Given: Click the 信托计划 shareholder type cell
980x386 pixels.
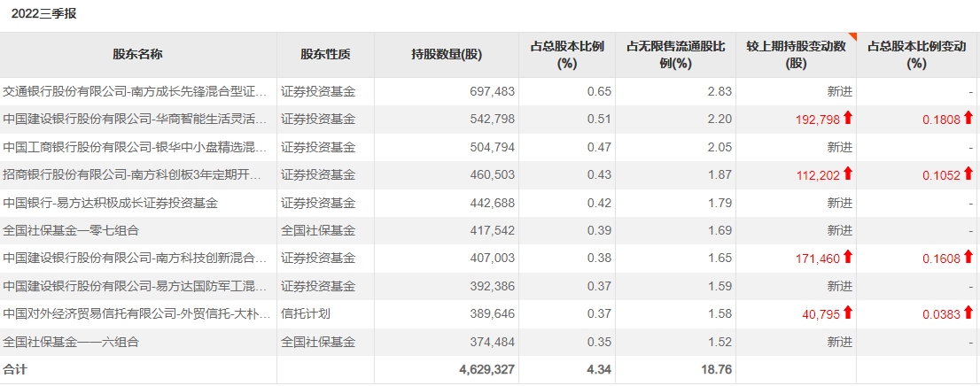Looking at the screenshot, I should 306,313.
